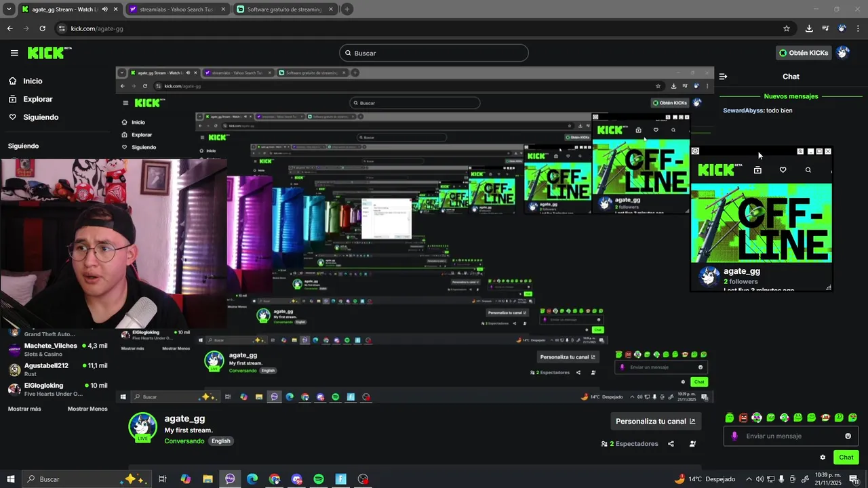Screen dimensions: 868x488
Task: Click the search icon in floating Kick window
Action: [808, 170]
